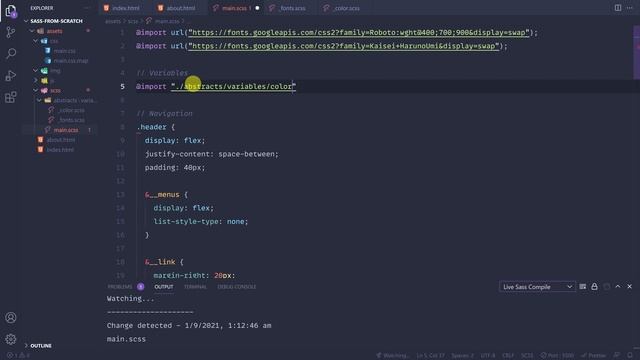The height and width of the screenshot is (360, 640).
Task: Open notifications bell in status bar
Action: (630, 356)
